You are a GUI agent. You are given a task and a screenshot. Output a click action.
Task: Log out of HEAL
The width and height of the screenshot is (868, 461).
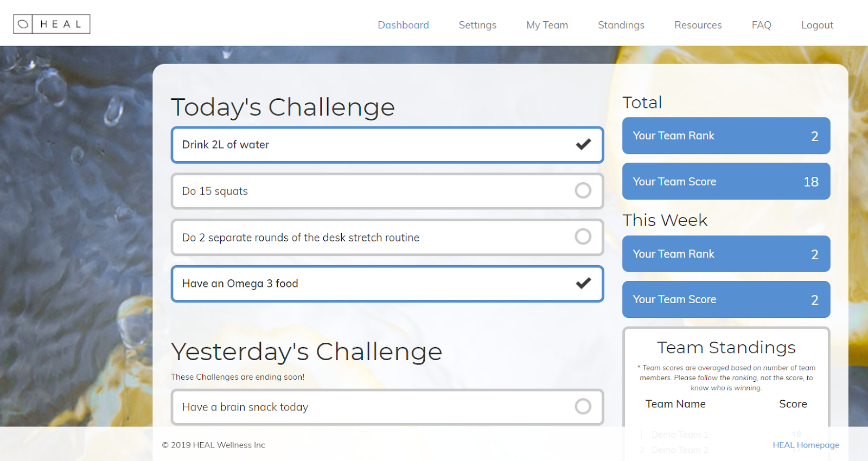(x=816, y=25)
